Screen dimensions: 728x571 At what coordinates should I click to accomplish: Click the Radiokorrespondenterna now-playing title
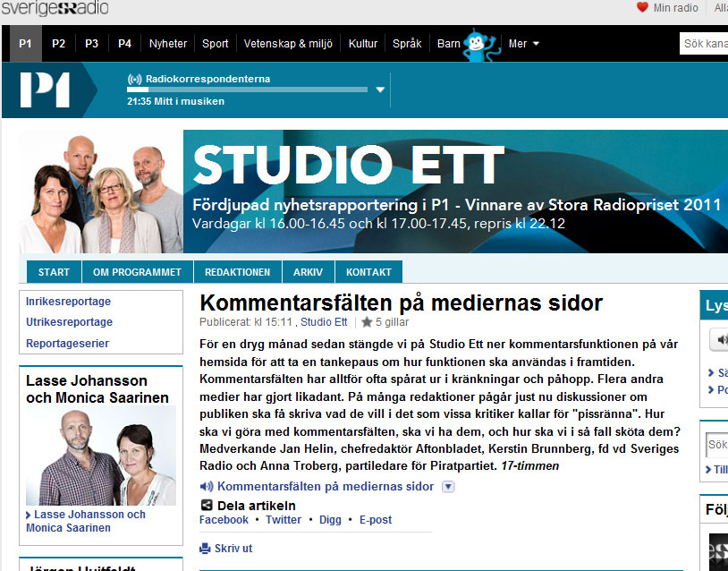208,79
